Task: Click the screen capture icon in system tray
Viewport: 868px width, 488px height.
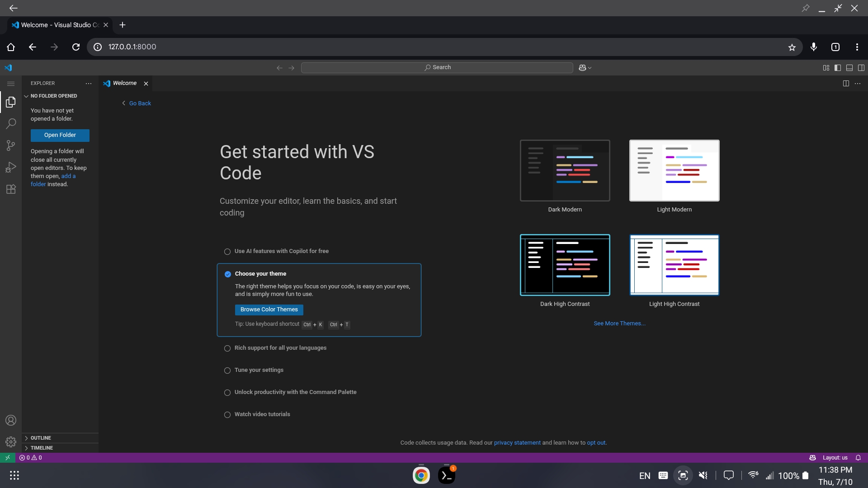Action: pos(683,475)
